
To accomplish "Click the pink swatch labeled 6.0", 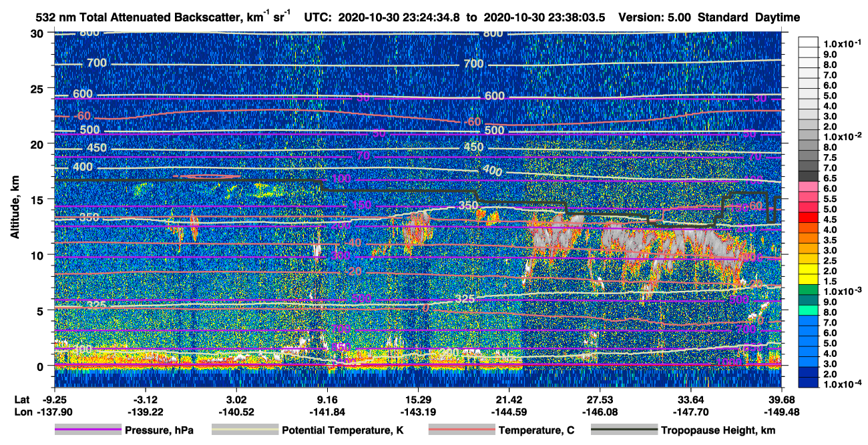I will pyautogui.click(x=809, y=187).
